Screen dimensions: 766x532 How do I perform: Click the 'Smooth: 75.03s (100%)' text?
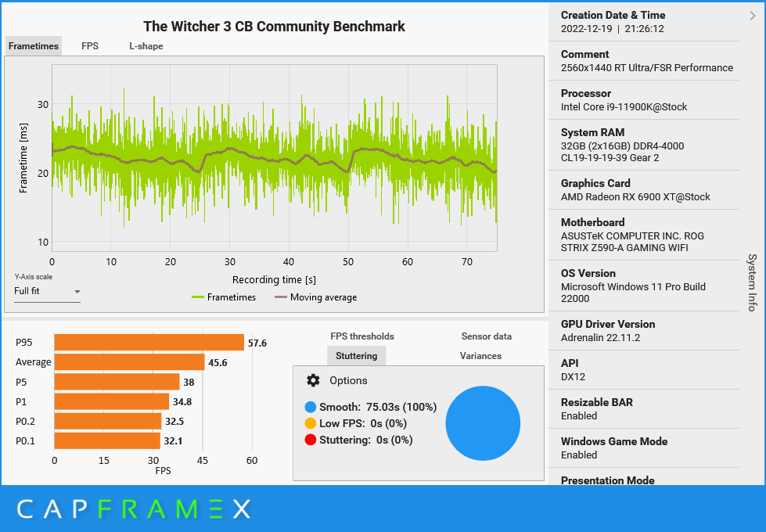tap(378, 407)
